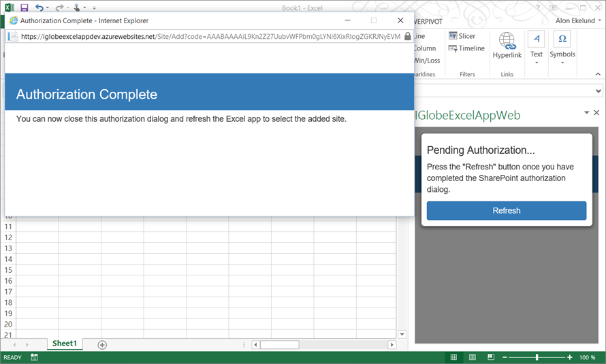
Task: Click the Excel Save icon
Action: point(25,7)
